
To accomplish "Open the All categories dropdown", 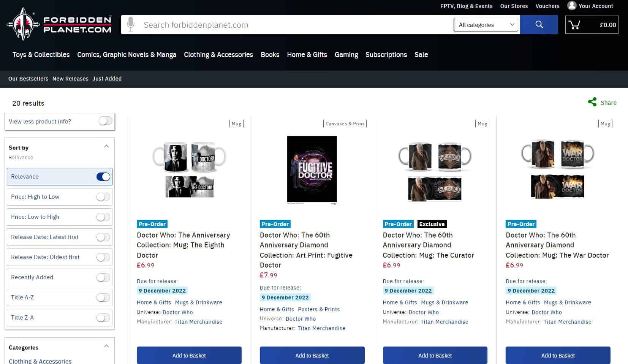I will (x=486, y=25).
